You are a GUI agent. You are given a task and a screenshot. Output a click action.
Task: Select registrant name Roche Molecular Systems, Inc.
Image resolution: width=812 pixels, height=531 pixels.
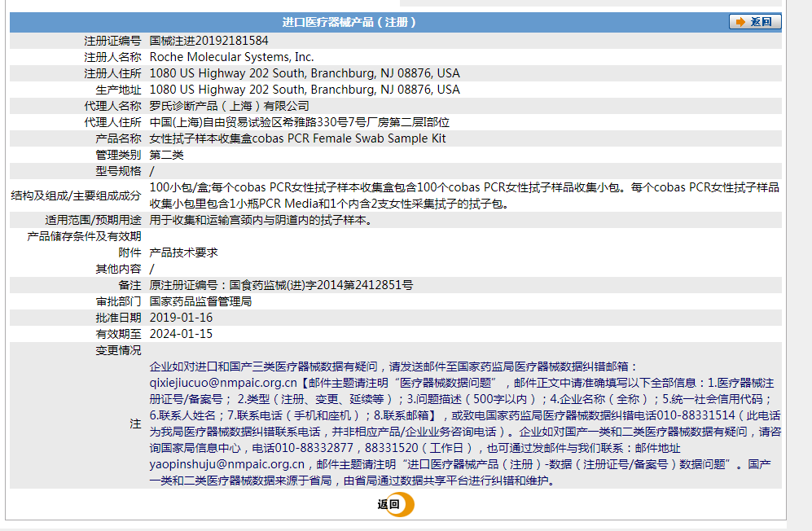tap(231, 57)
